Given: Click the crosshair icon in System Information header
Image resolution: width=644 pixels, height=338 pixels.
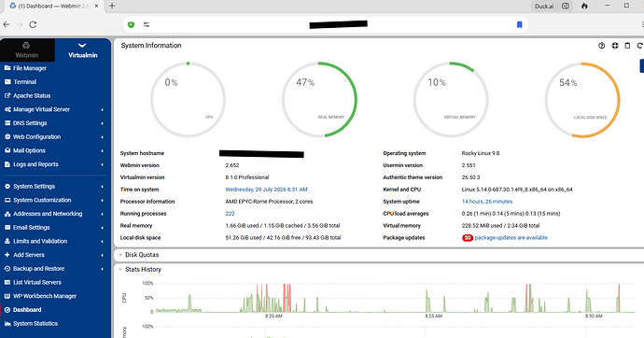Looking at the screenshot, I should coord(614,46).
